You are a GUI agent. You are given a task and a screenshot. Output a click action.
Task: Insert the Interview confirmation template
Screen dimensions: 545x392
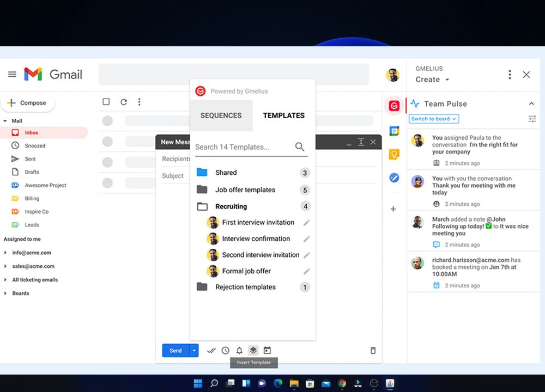(256, 239)
